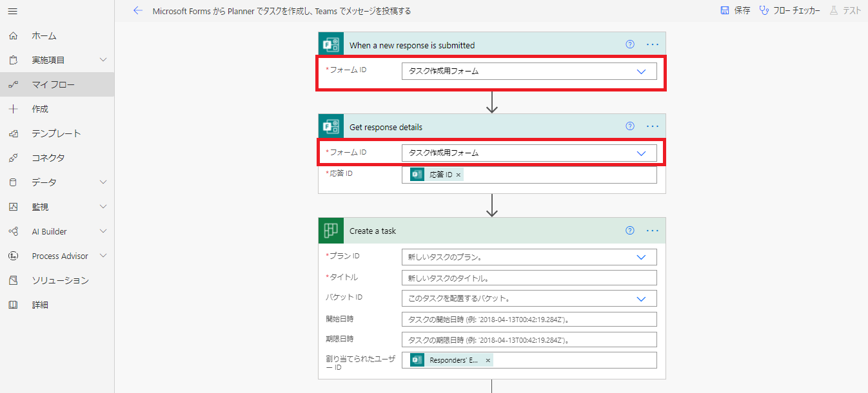Expand the Process Advisor sidebar section
This screenshot has width=868, height=393.
coord(103,256)
